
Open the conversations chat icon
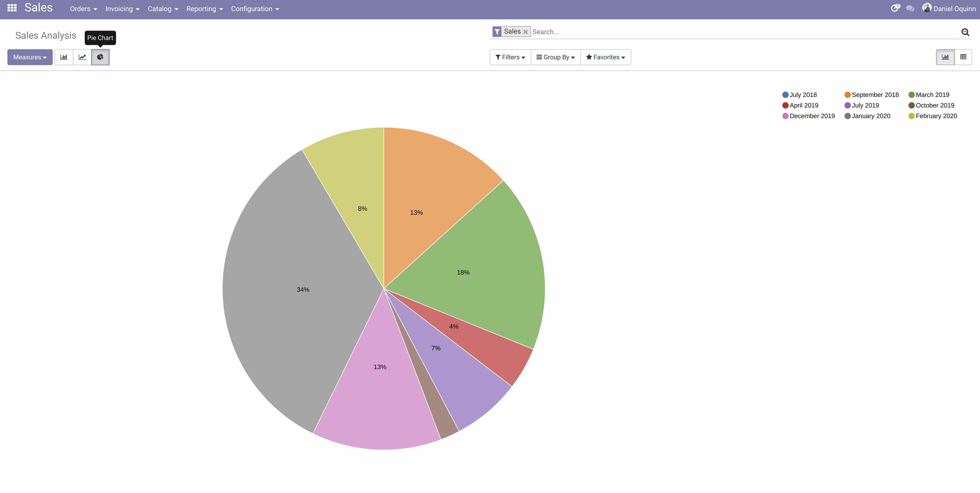pyautogui.click(x=910, y=8)
